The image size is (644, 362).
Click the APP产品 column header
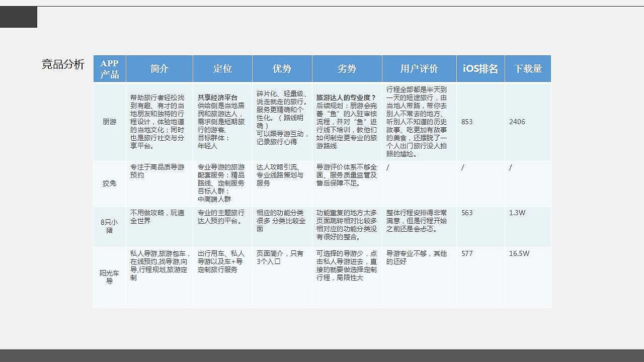pos(109,69)
